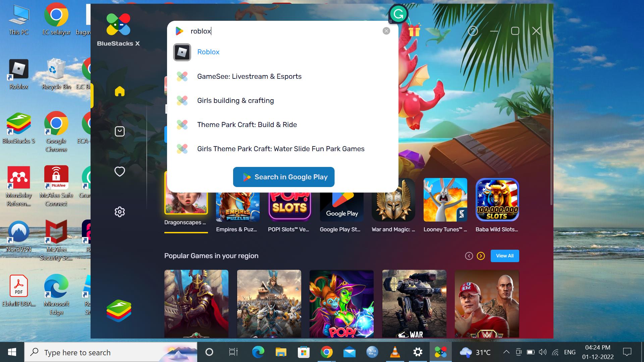Open the Favorites heart sidebar icon
644x362 pixels.
120,172
